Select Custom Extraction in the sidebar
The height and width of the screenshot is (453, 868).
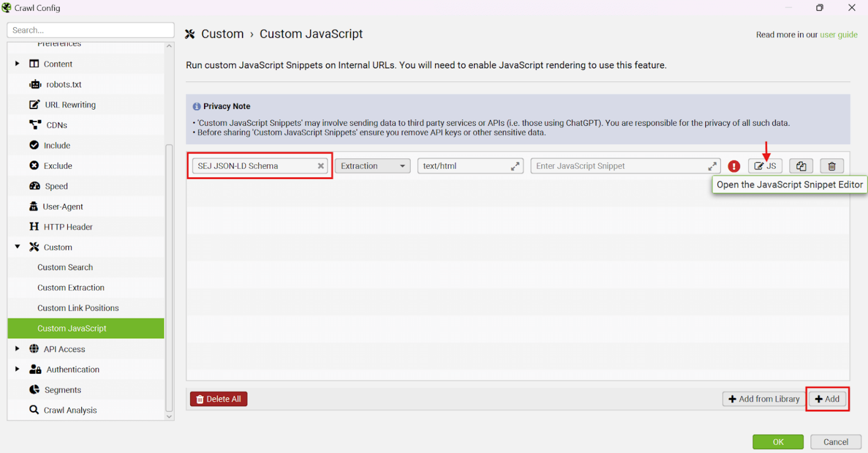[71, 288]
